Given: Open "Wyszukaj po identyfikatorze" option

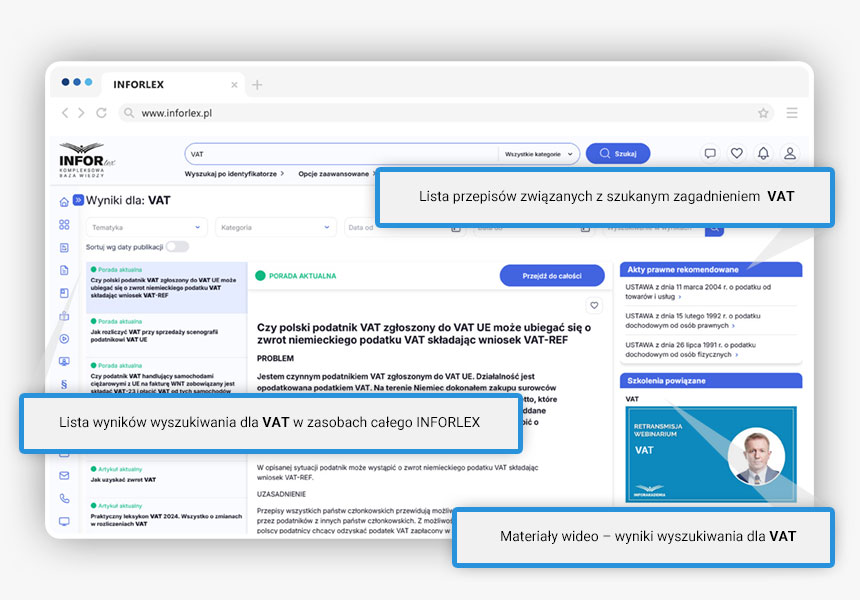Looking at the screenshot, I should click(x=233, y=174).
